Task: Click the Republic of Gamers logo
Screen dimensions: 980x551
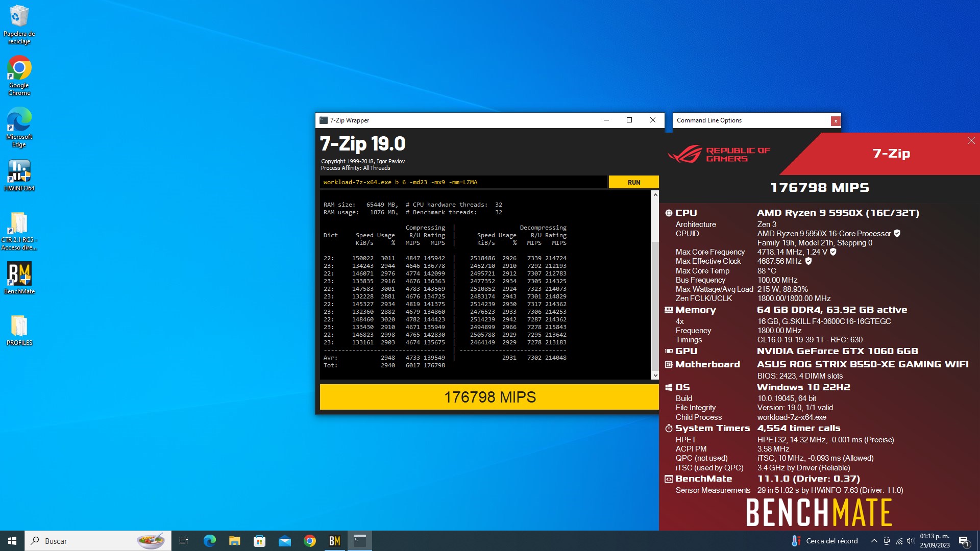Action: [x=719, y=154]
